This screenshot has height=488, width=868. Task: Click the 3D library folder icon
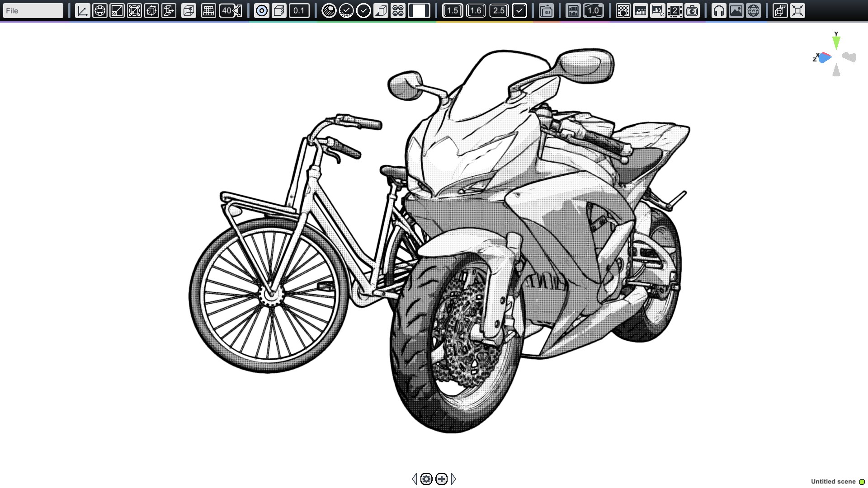coord(546,10)
